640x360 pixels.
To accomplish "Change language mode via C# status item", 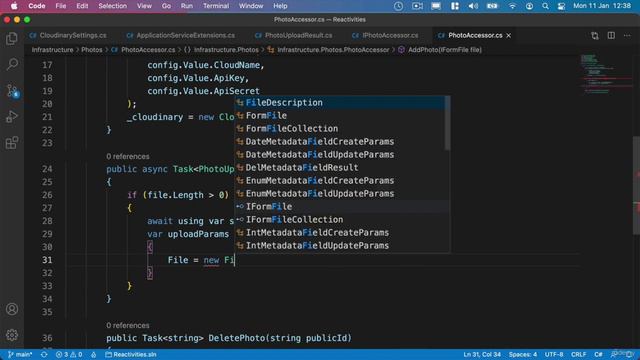I will click(x=598, y=354).
